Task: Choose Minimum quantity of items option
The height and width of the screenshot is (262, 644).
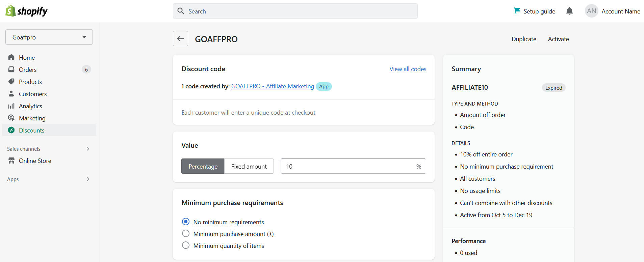Action: pyautogui.click(x=186, y=245)
